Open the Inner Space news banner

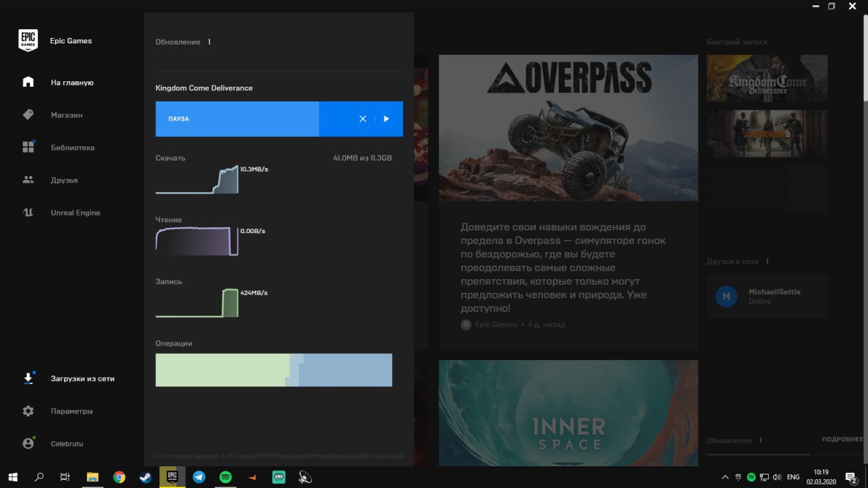click(568, 412)
